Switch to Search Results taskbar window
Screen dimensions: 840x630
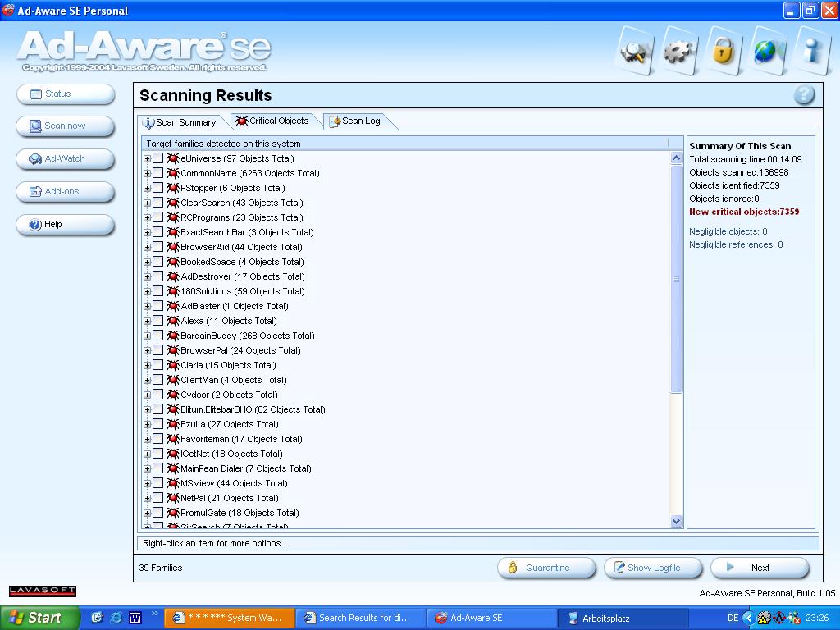tap(361, 618)
